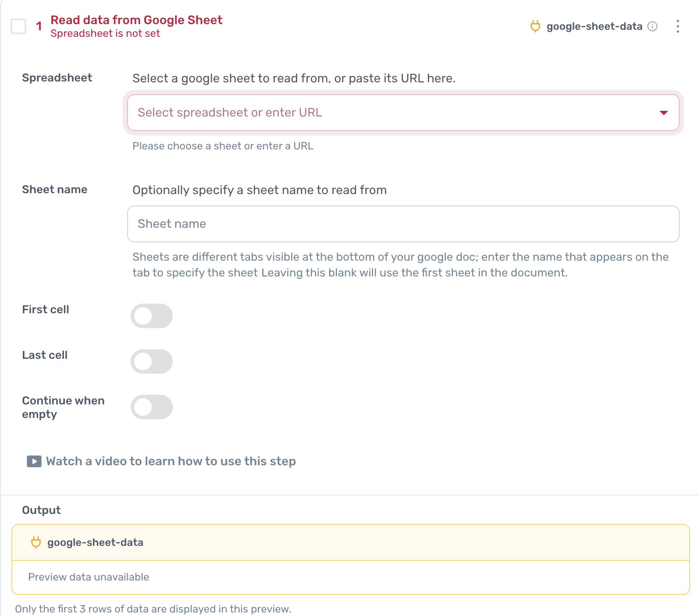The width and height of the screenshot is (698, 616).
Task: Click the video play icon
Action: pos(34,461)
